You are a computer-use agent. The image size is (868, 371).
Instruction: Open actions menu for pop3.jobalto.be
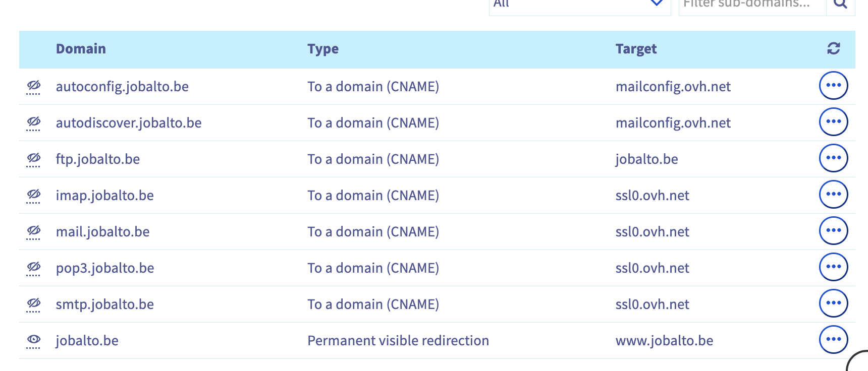(833, 267)
